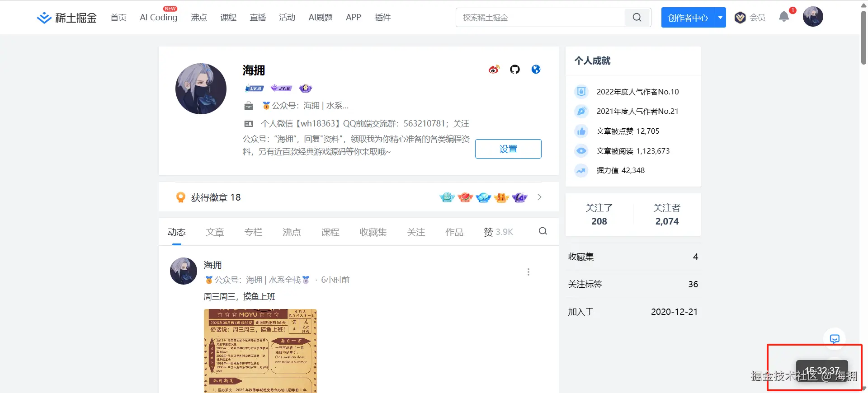Click the page vertical scrollbar
868x393 pixels.
coord(863,38)
